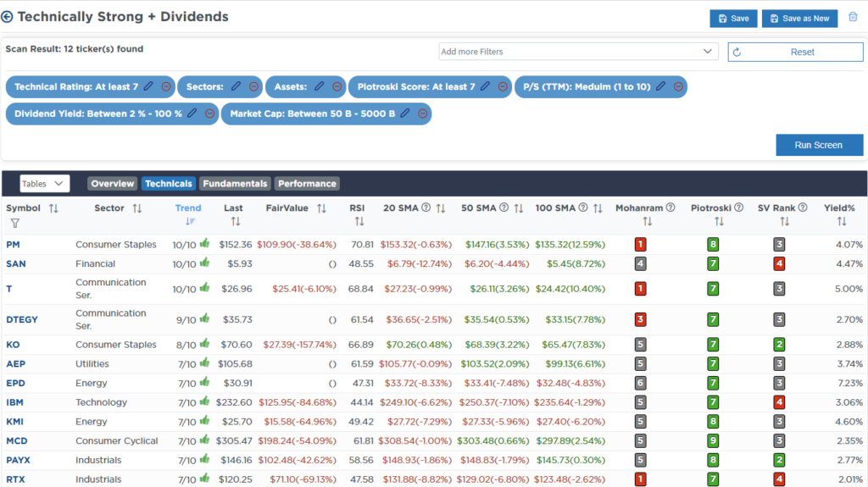Show help for the Mohanram score
868x487 pixels.
(670, 208)
